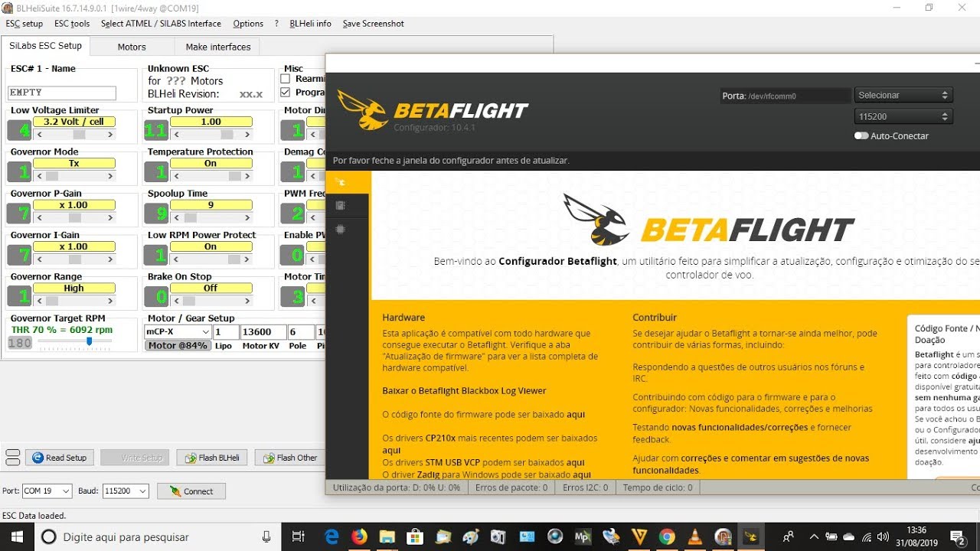Open the ESC setup menu
980x551 pixels.
click(x=24, y=24)
